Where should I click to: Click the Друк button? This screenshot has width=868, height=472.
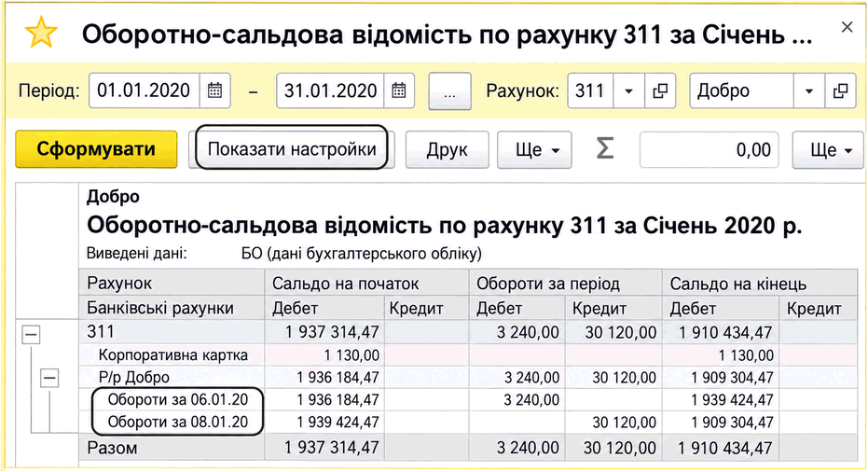pos(448,149)
